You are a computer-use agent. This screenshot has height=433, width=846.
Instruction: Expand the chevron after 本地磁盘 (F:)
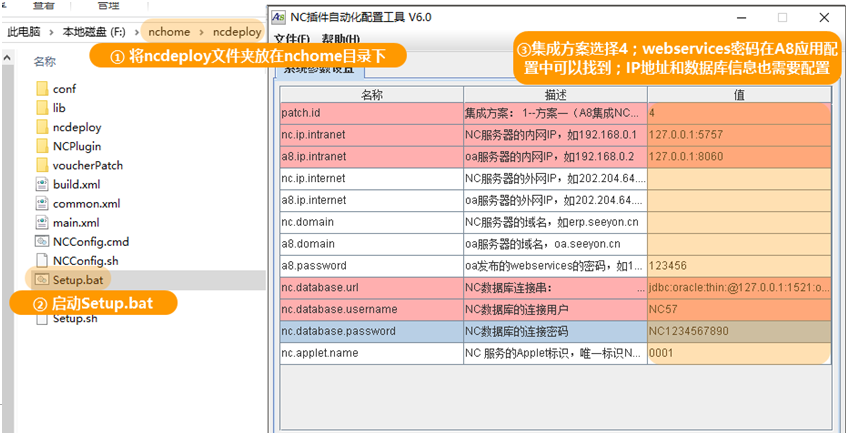[x=137, y=32]
